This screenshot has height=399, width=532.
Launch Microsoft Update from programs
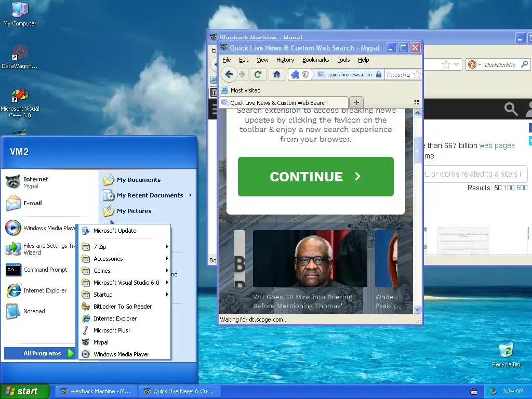point(125,231)
